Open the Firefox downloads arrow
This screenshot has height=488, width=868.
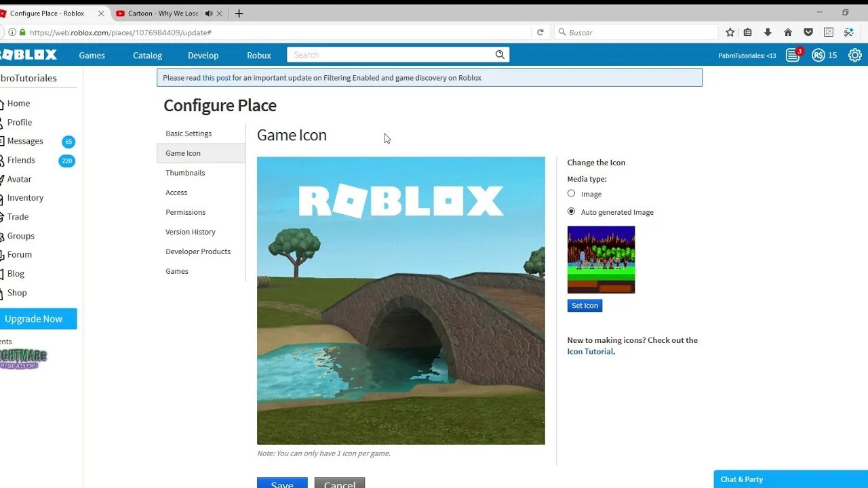768,32
